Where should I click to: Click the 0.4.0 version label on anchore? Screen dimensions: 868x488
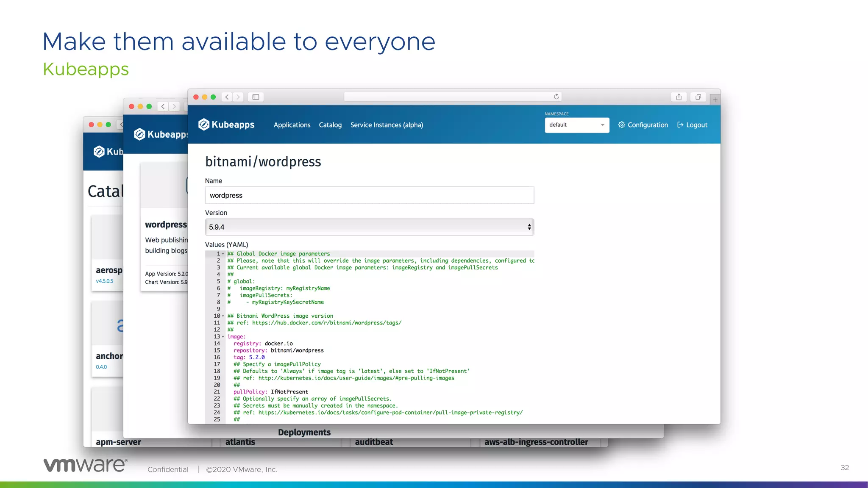click(x=101, y=367)
